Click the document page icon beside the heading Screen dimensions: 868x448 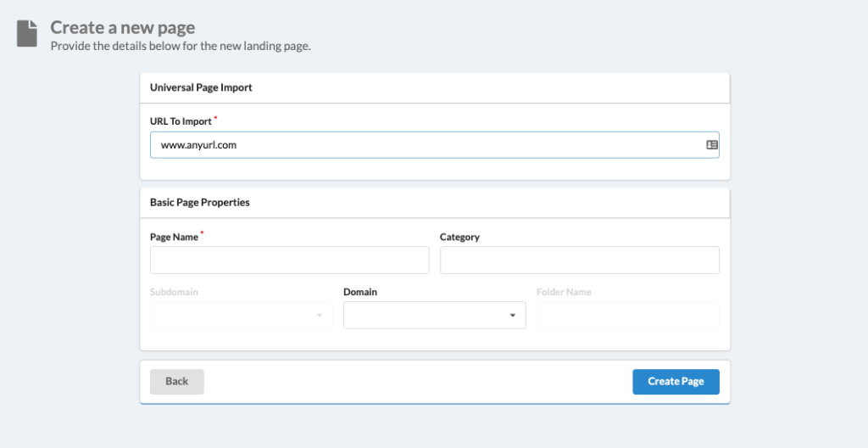pos(27,33)
